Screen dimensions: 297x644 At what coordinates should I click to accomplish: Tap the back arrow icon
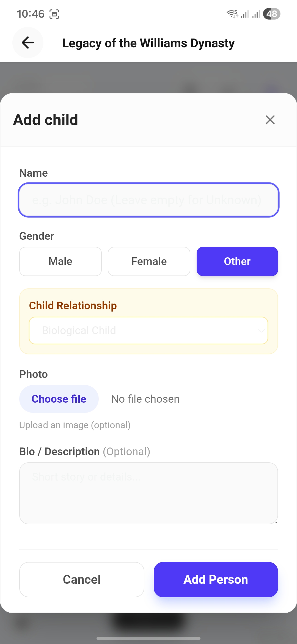(28, 43)
